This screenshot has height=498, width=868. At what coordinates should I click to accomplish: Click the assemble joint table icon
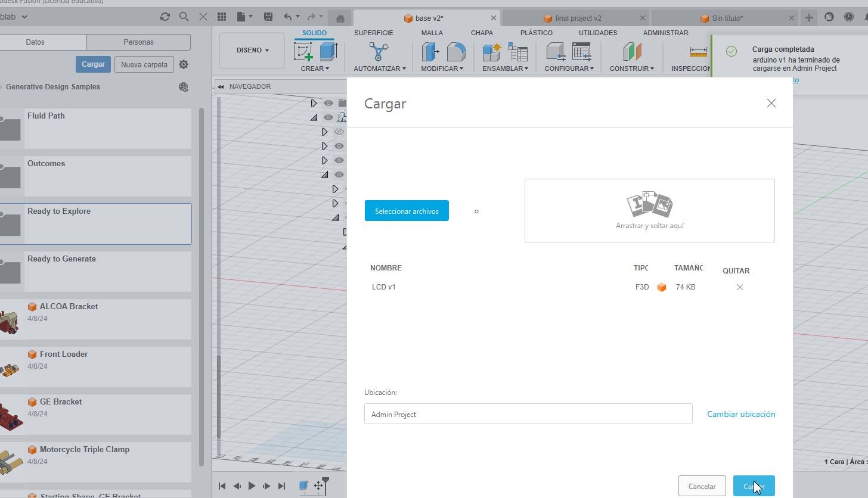point(518,52)
